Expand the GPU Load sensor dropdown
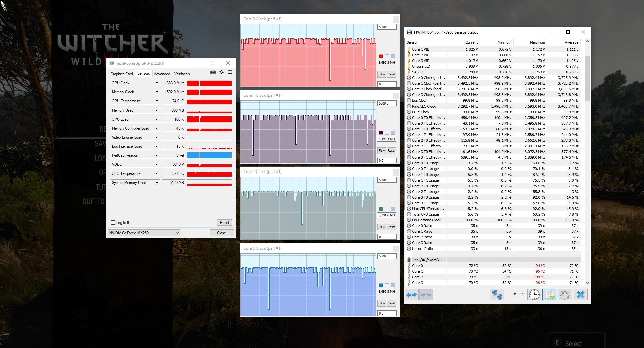Viewport: 644px width, 348px height. pos(156,119)
